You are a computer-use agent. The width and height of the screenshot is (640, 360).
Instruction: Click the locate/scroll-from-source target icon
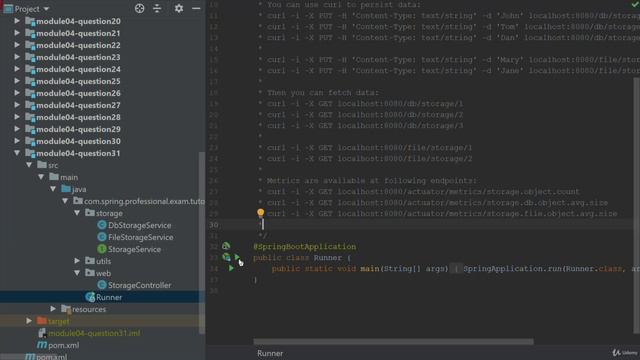pyautogui.click(x=139, y=9)
